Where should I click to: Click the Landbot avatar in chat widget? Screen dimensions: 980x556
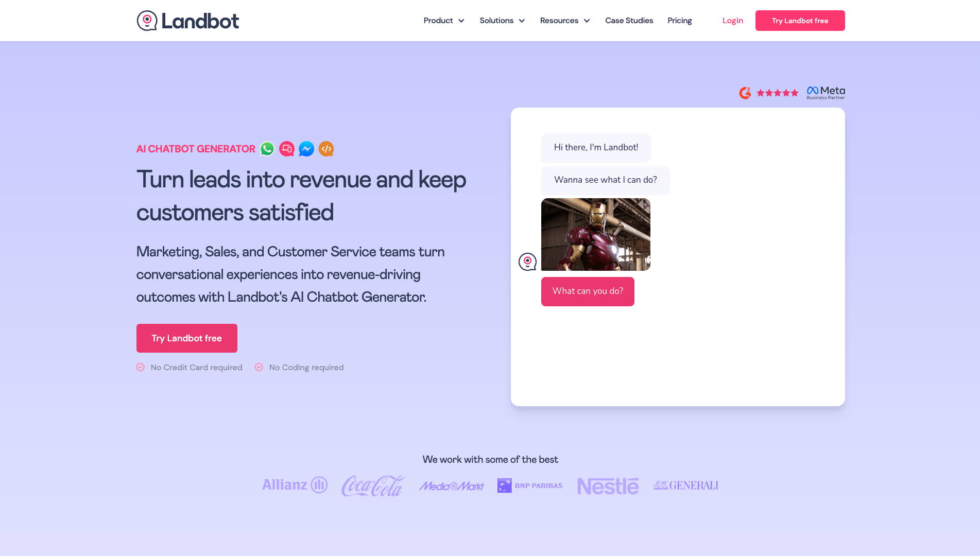click(x=527, y=262)
